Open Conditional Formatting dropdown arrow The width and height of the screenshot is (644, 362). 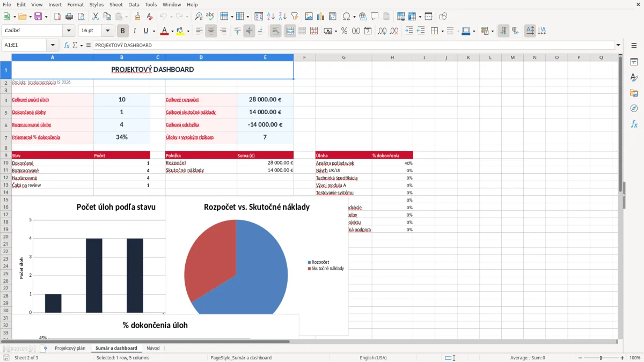click(x=492, y=31)
